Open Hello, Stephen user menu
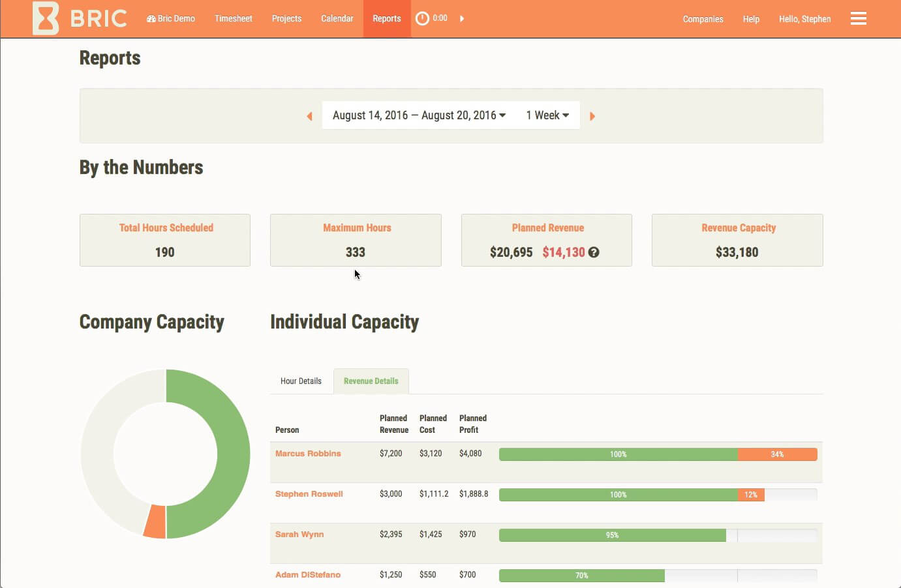Viewport: 901px width, 588px height. 804,19
